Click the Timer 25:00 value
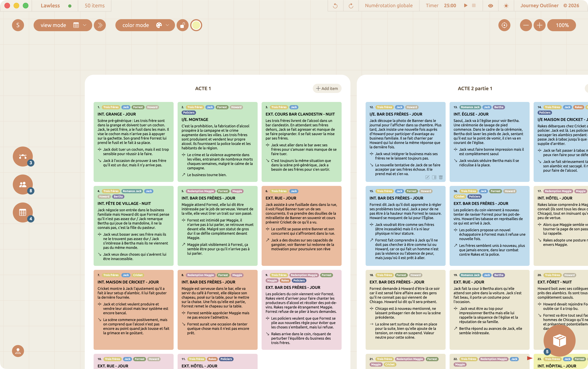Image resolution: width=588 pixels, height=369 pixels. tap(450, 6)
